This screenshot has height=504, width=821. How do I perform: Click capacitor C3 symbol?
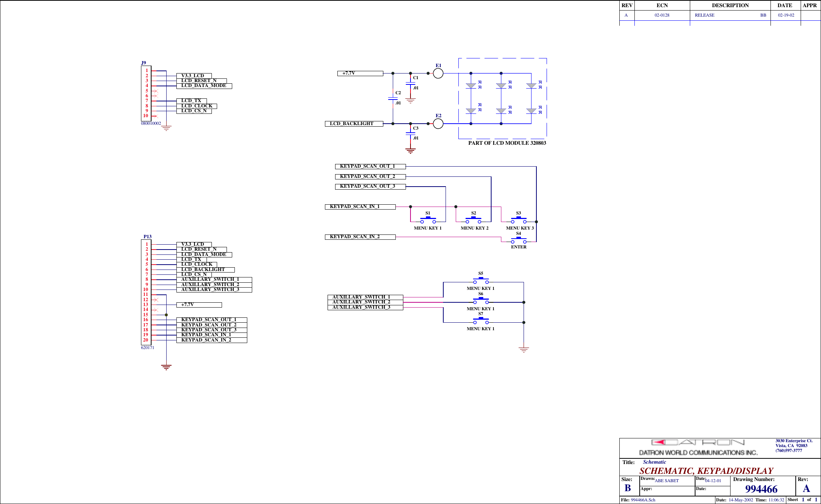coord(410,133)
